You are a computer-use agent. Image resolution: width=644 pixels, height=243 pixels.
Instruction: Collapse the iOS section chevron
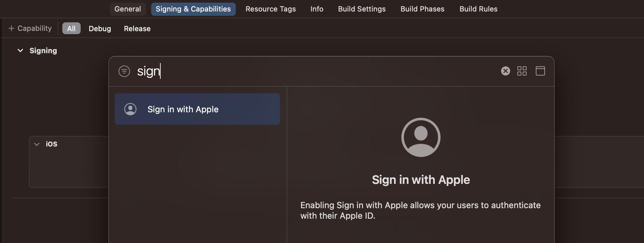click(37, 144)
